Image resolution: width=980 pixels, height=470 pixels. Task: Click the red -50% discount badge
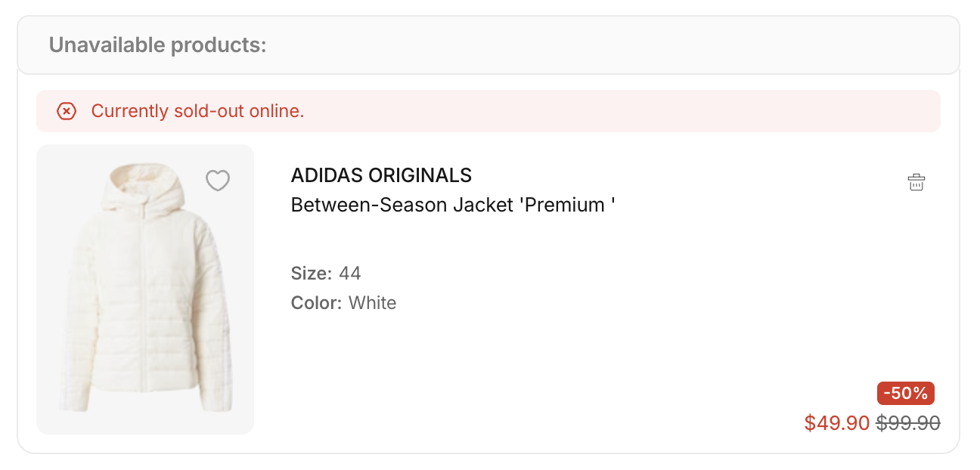click(905, 393)
